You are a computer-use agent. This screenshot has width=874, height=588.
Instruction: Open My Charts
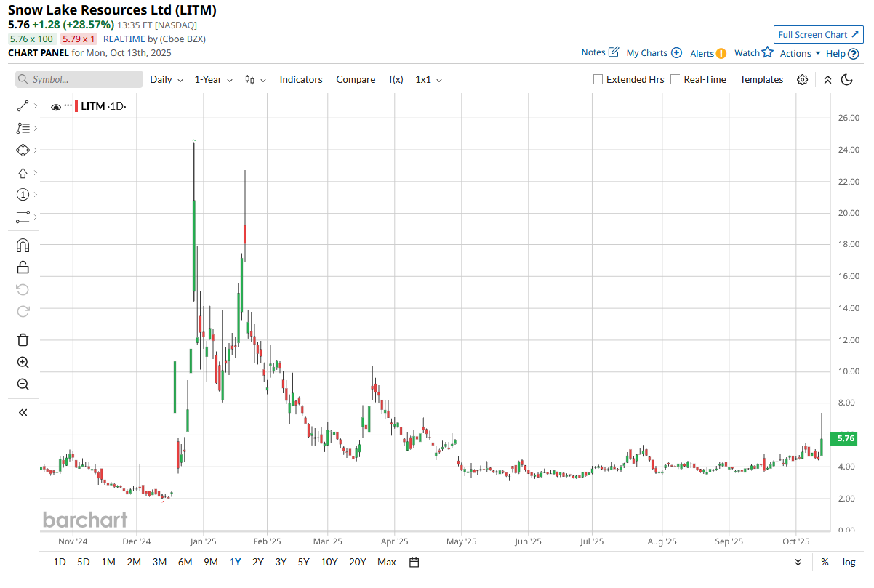click(654, 52)
